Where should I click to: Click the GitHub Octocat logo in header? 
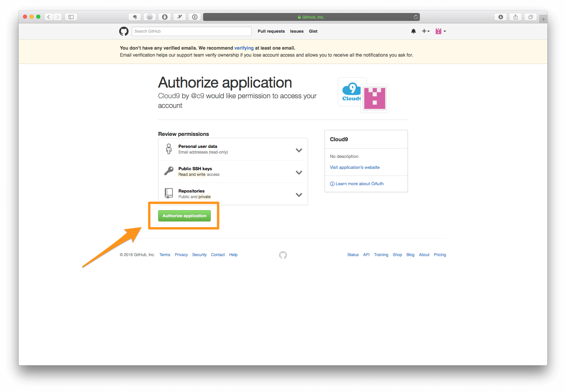click(124, 31)
